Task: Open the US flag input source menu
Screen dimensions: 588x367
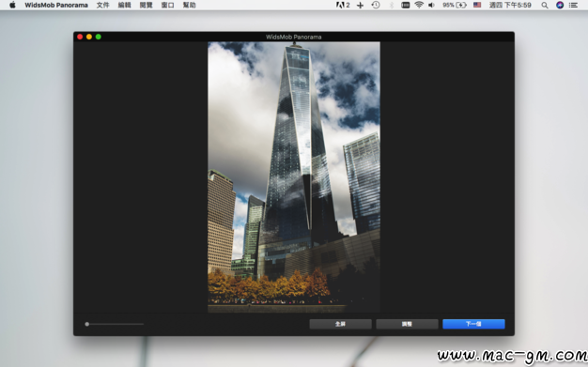Action: tap(477, 5)
